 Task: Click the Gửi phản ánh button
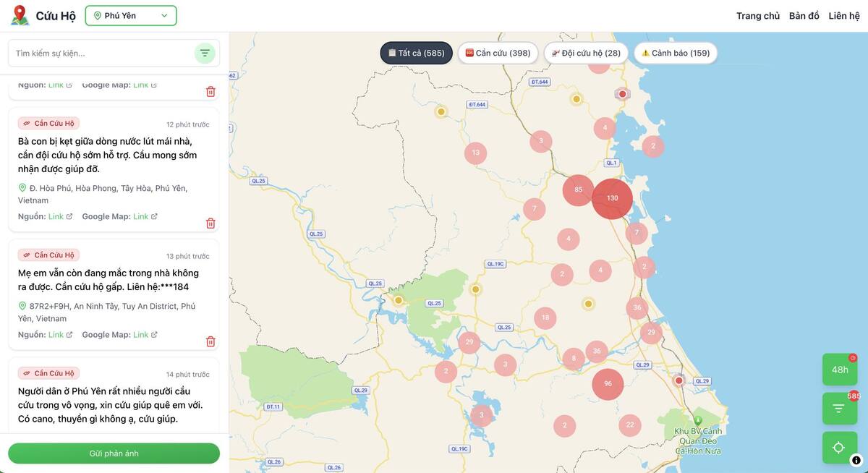(114, 453)
